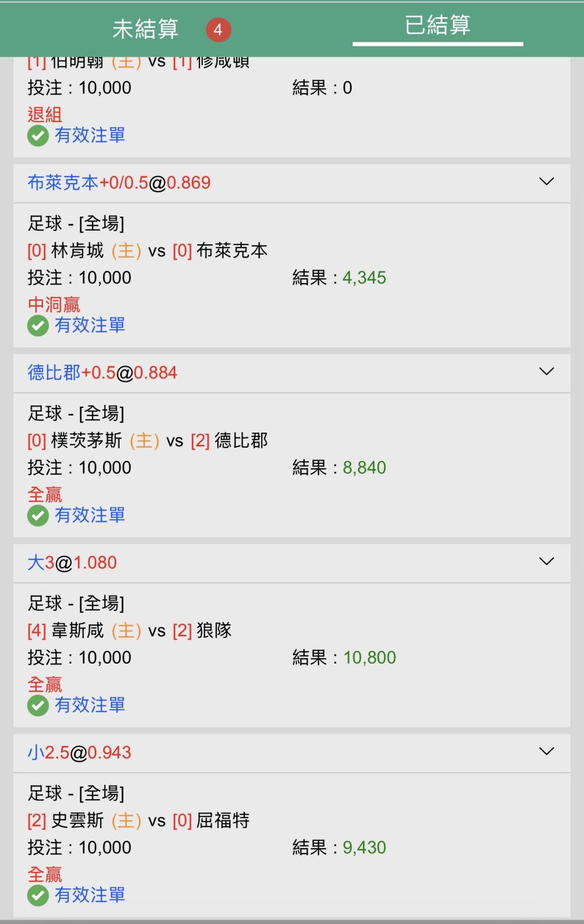Expand the 德比郡+0.5@0.884 bet chevron

tap(547, 371)
